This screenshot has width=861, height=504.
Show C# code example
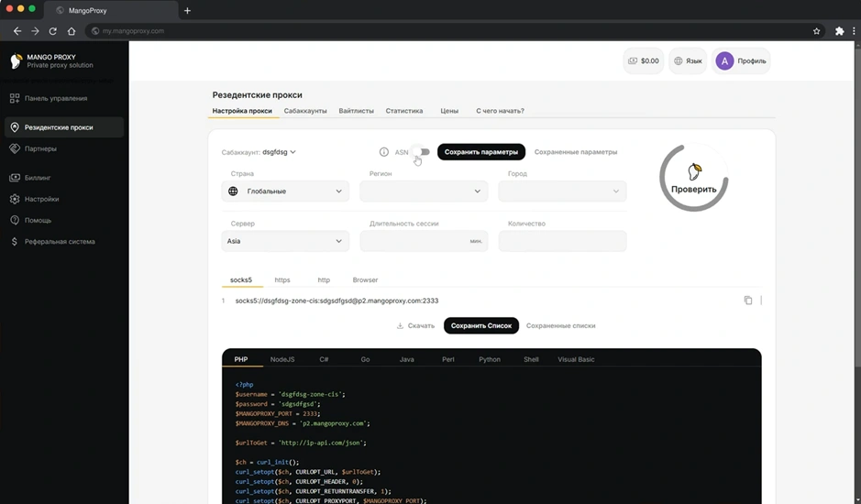(324, 359)
